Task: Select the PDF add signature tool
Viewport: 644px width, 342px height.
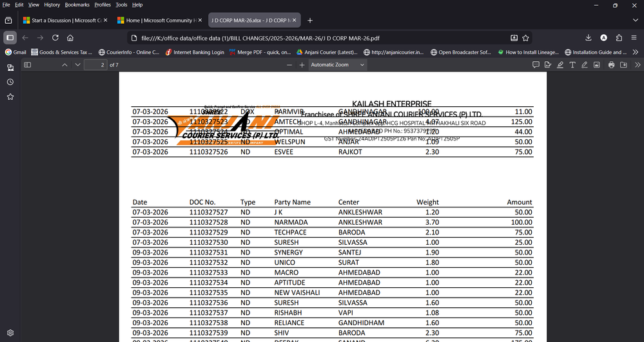Action: (547, 65)
